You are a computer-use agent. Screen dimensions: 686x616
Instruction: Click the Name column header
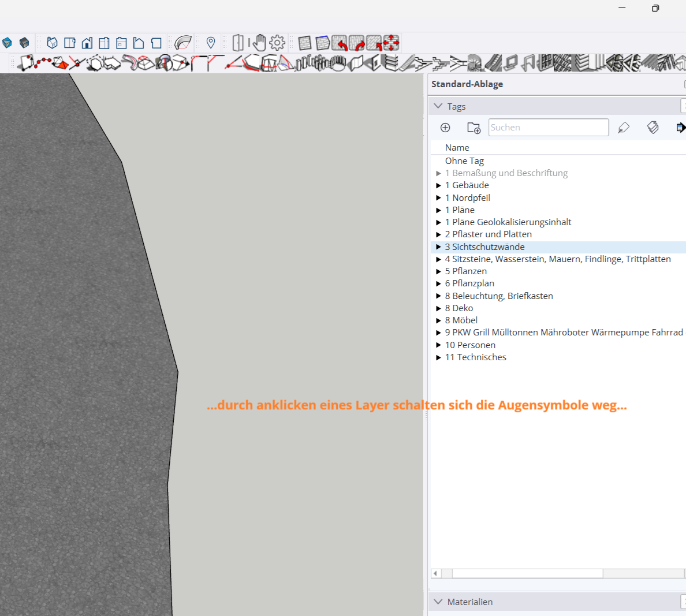point(457,148)
